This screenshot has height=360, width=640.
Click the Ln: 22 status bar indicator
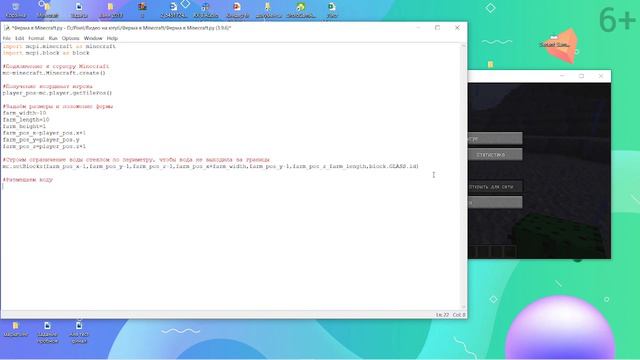(442, 315)
